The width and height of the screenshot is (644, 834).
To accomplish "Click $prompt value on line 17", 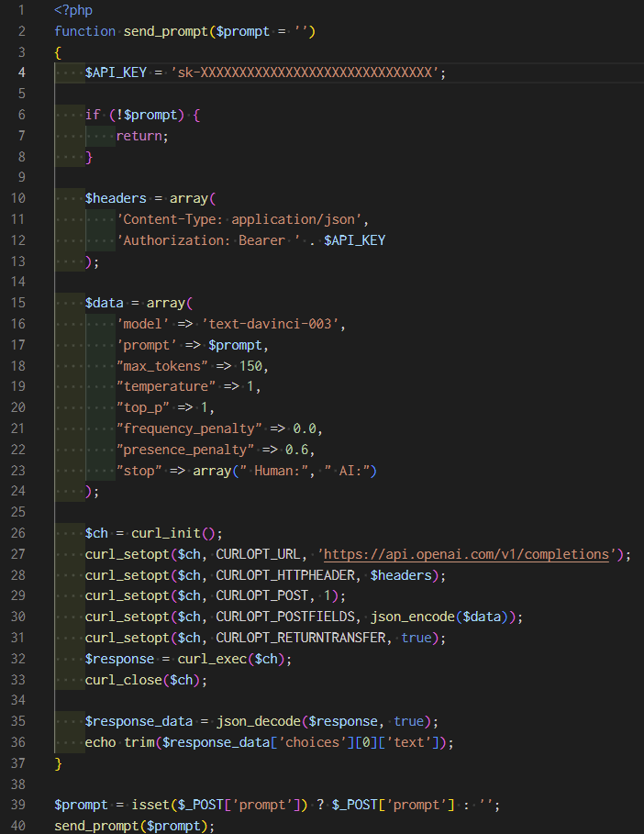I will (235, 345).
